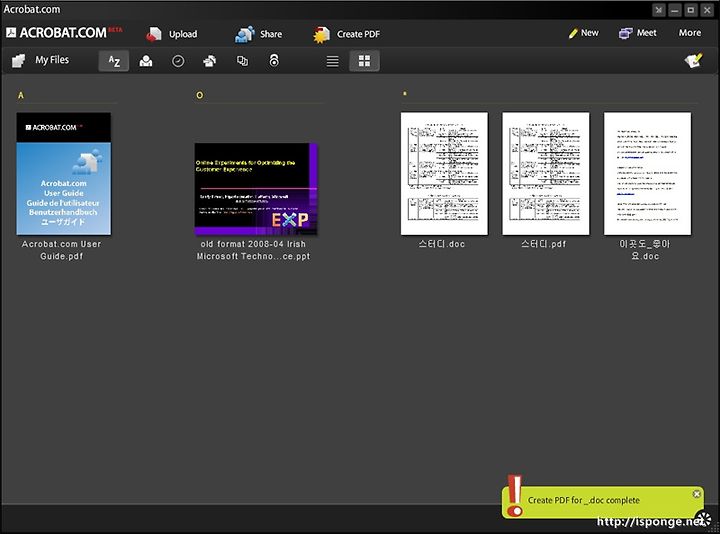
Task: Open the More menu
Action: click(690, 33)
